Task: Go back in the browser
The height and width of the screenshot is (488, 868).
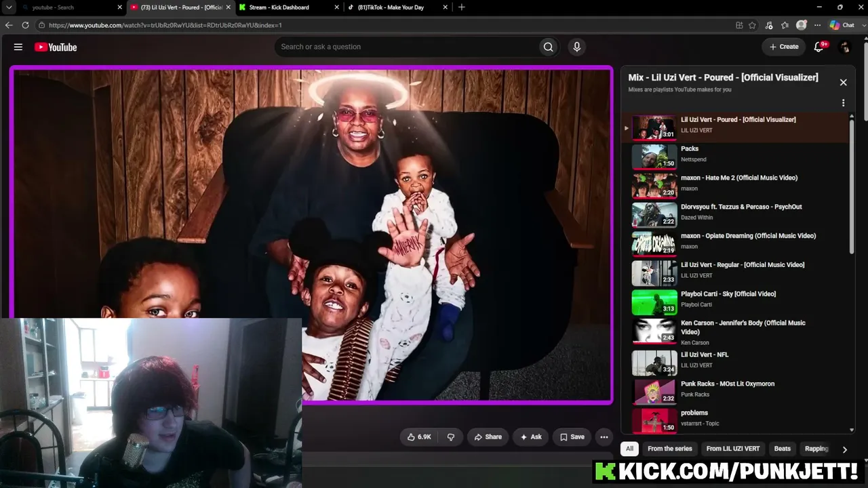Action: tap(9, 25)
